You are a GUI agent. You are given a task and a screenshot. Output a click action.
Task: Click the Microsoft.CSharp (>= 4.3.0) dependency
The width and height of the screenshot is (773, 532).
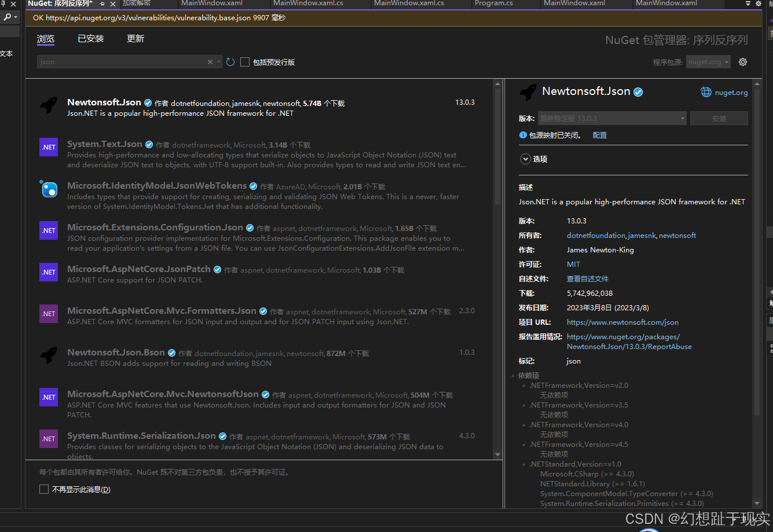(587, 474)
